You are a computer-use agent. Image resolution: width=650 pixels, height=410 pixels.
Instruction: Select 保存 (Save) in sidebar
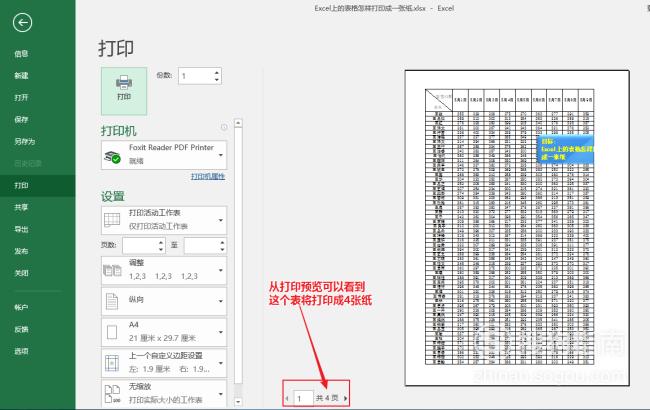point(21,119)
